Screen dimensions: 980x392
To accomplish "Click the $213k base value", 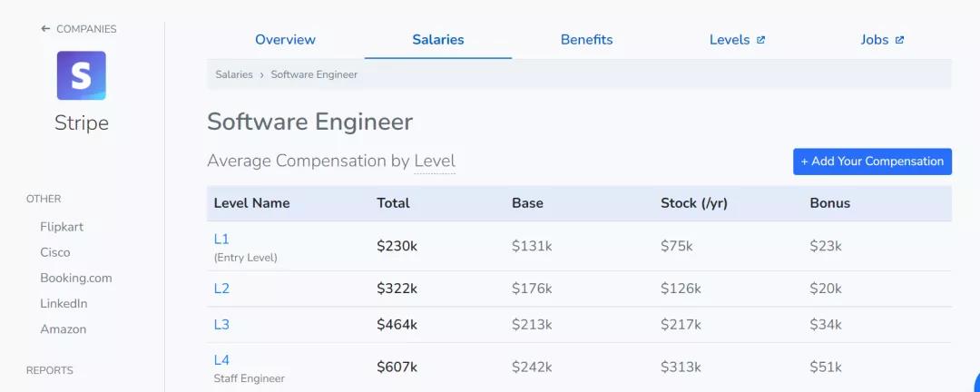I will (532, 325).
